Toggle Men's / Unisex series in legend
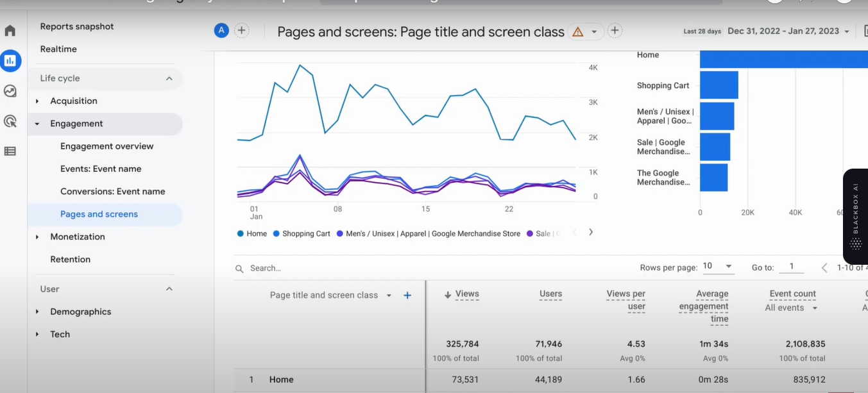 click(x=429, y=234)
